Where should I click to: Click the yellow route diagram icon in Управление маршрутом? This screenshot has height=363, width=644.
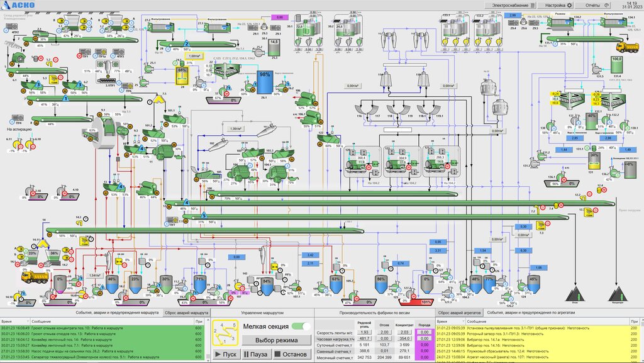tap(225, 333)
